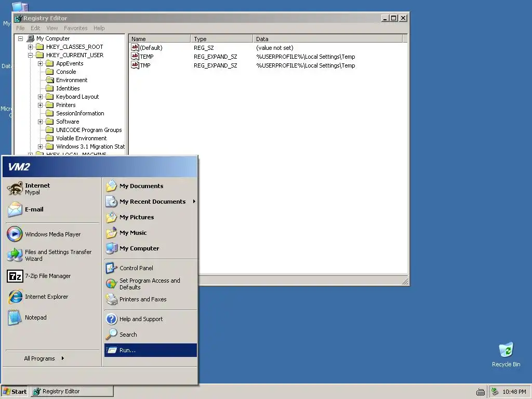
Task: Launch Windows Media Player icon
Action: coord(15,234)
